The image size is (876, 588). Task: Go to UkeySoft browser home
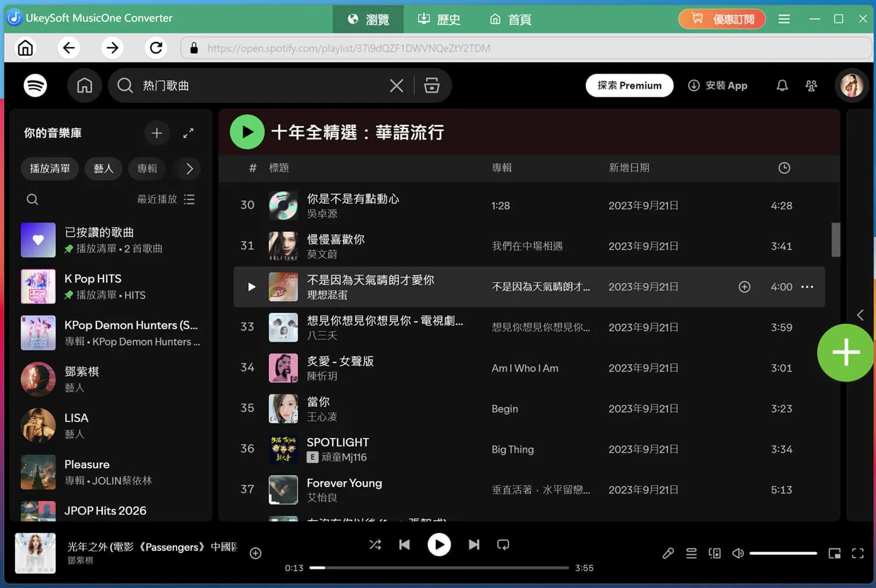(25, 48)
